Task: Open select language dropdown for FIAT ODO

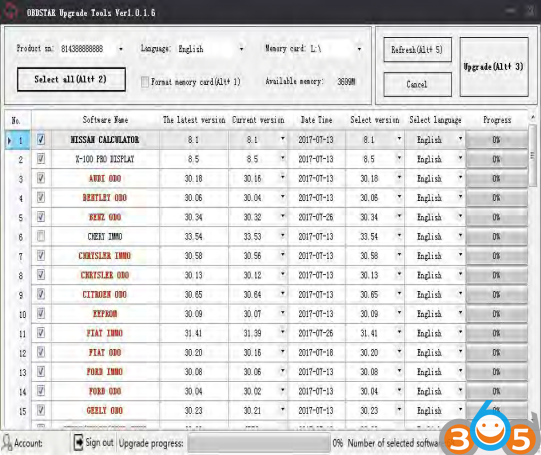Action: pos(460,351)
